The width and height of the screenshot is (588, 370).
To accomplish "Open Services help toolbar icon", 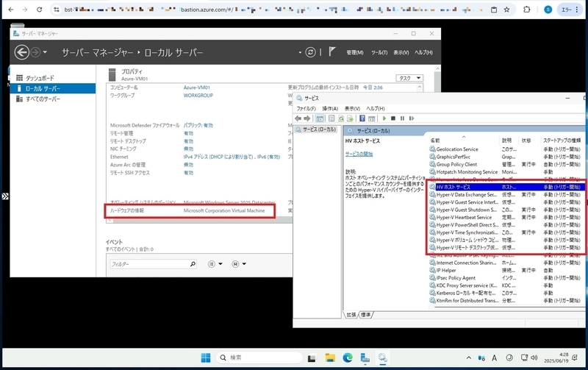I will pyautogui.click(x=362, y=118).
